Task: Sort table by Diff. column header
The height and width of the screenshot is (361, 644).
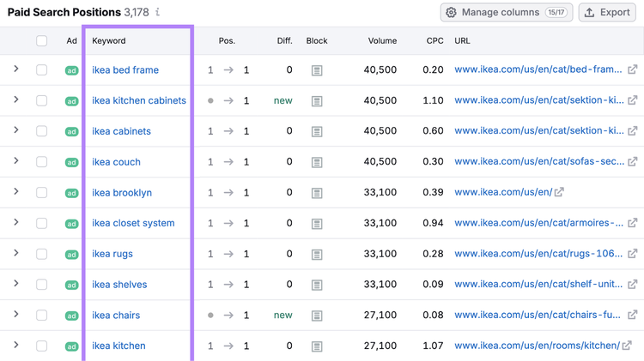Action: point(284,40)
